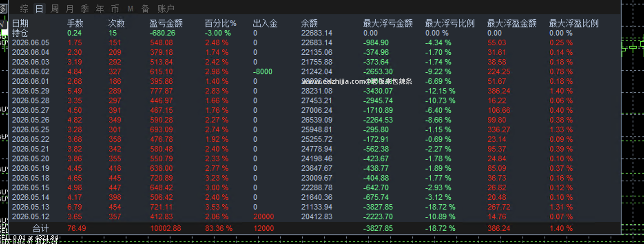Select the 2026.05.27 date row
This screenshot has width=644, height=244.
(31, 110)
